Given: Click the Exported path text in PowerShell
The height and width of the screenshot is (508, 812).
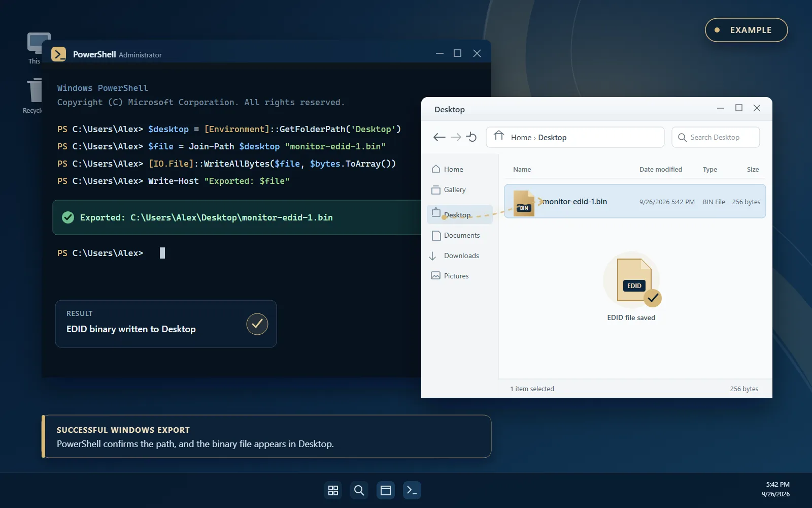Looking at the screenshot, I should (x=207, y=217).
